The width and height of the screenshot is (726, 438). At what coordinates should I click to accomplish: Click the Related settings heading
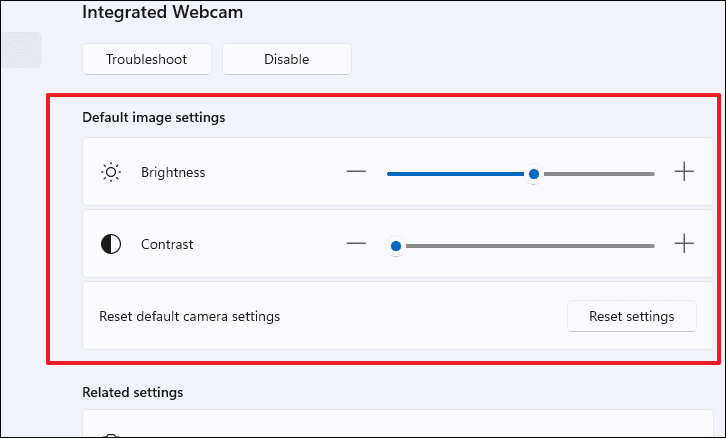point(133,392)
